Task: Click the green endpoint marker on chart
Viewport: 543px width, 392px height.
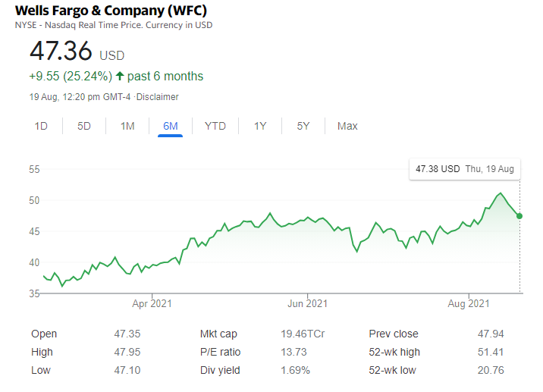Action: 519,216
